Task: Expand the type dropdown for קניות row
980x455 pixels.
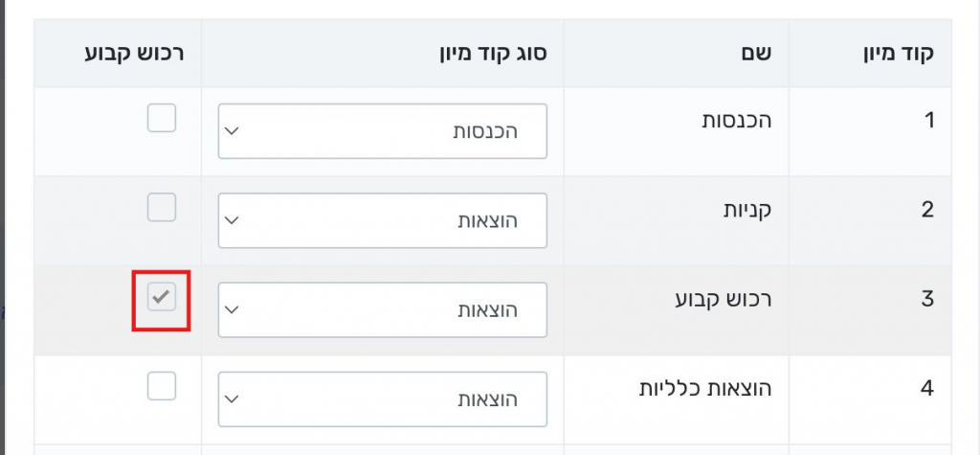Action: pyautogui.click(x=383, y=220)
